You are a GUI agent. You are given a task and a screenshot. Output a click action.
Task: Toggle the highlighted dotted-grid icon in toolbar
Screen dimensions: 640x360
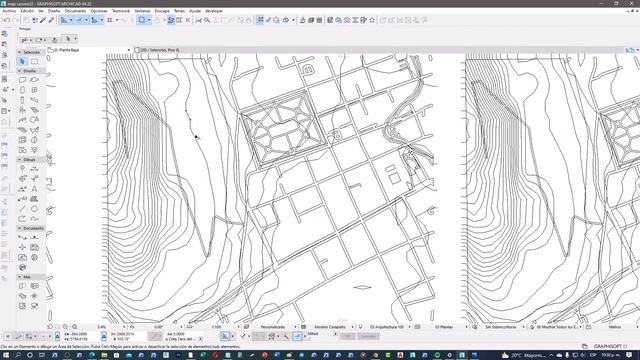coord(260,20)
